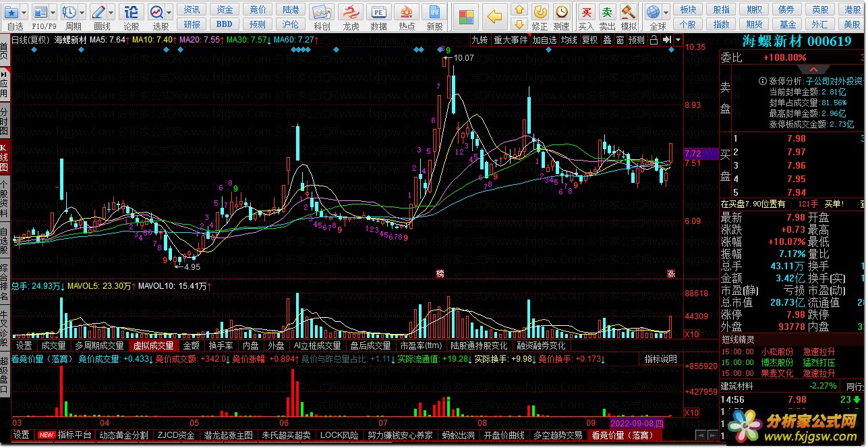Open 指标说明 indicator description
This screenshot has width=868, height=448.
click(x=661, y=359)
